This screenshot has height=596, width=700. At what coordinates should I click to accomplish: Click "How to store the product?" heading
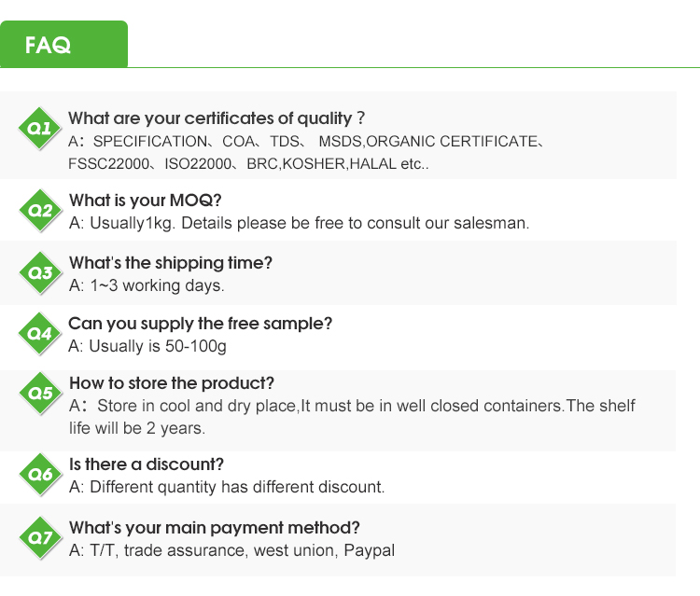coord(172,383)
